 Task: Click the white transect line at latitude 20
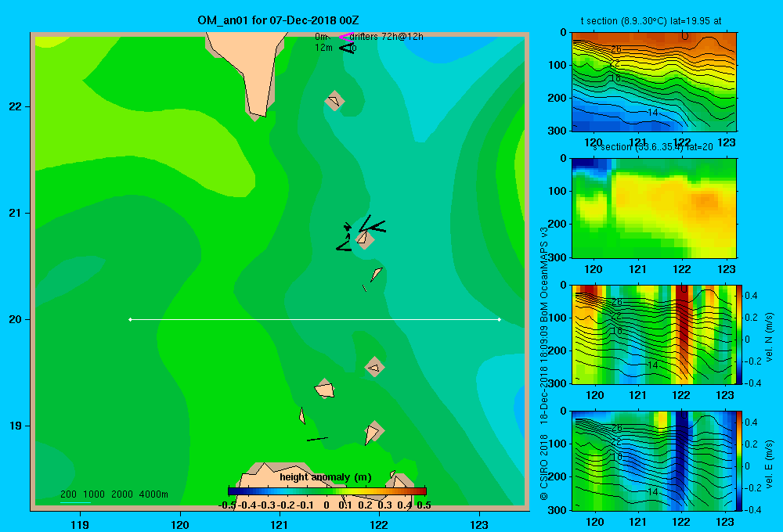point(315,319)
